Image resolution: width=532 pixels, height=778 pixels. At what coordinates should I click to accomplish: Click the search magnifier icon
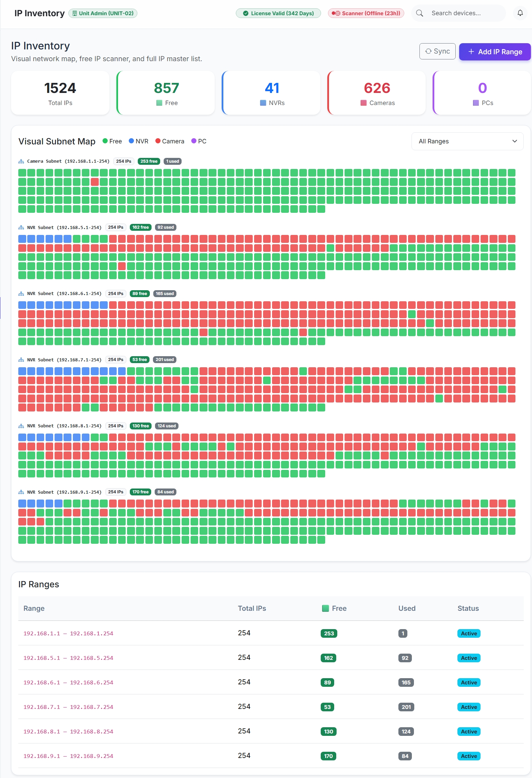click(x=419, y=13)
